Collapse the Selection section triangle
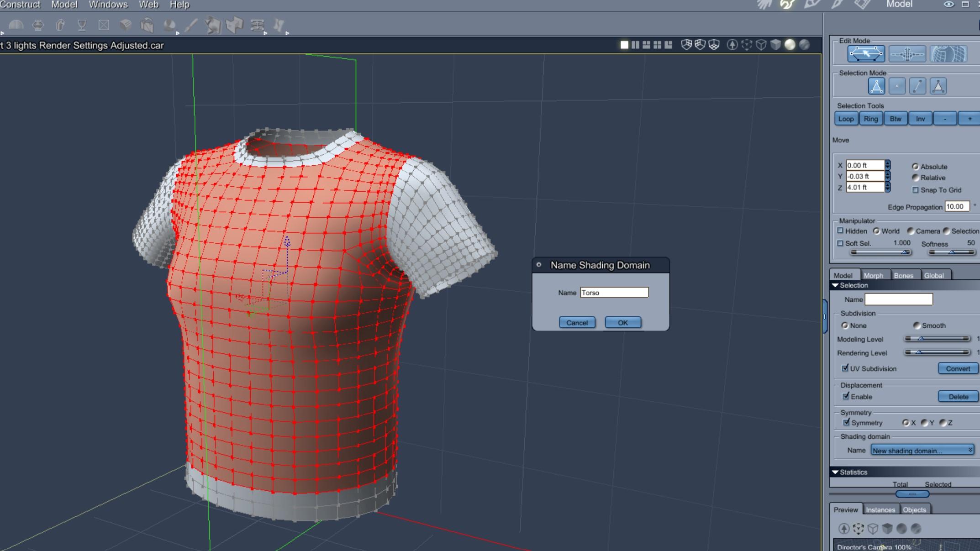The image size is (980, 551). coord(835,285)
